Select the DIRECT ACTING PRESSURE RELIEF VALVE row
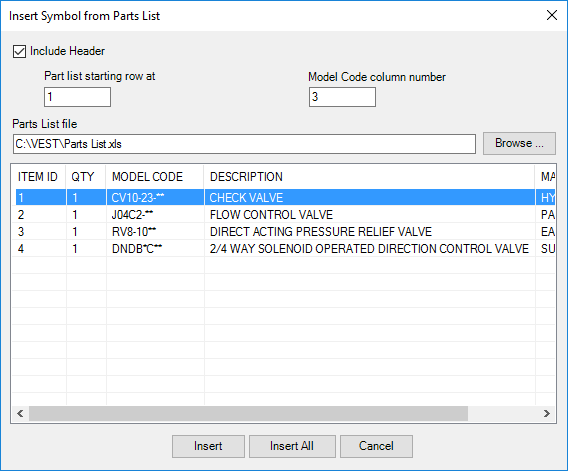The width and height of the screenshot is (568, 471). (285, 232)
